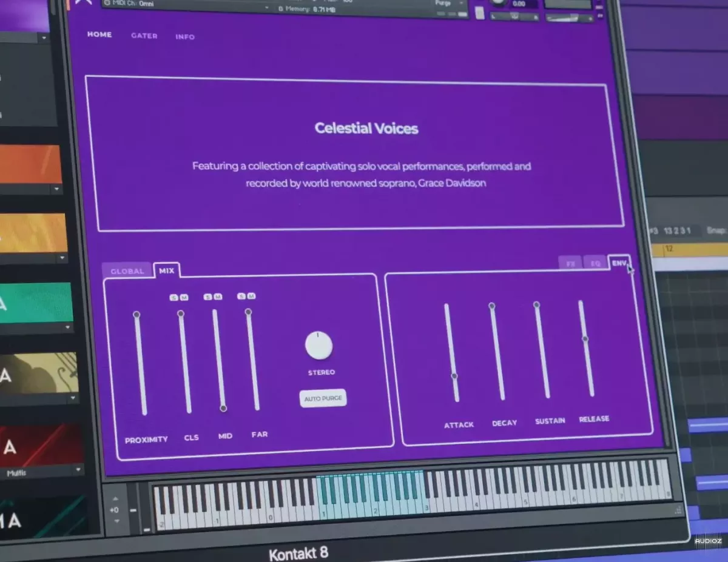This screenshot has width=728, height=562.
Task: Switch to the EQ tab
Action: (x=596, y=263)
